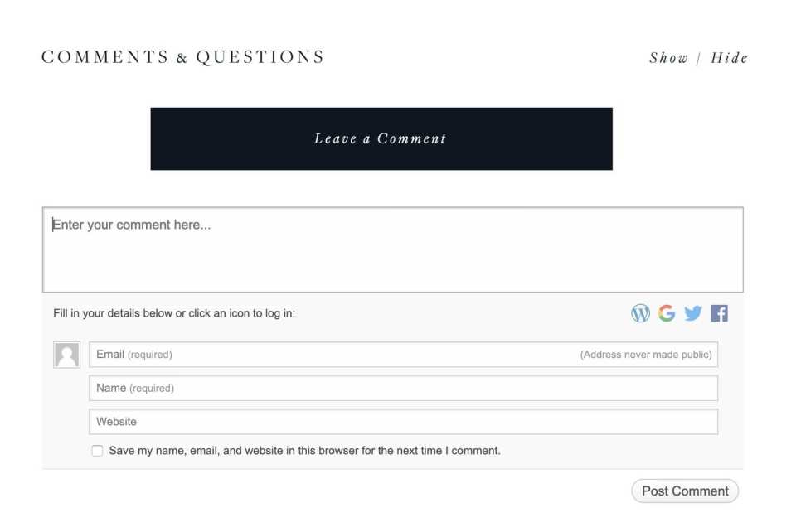Collapse comments using the Hide control

(730, 58)
